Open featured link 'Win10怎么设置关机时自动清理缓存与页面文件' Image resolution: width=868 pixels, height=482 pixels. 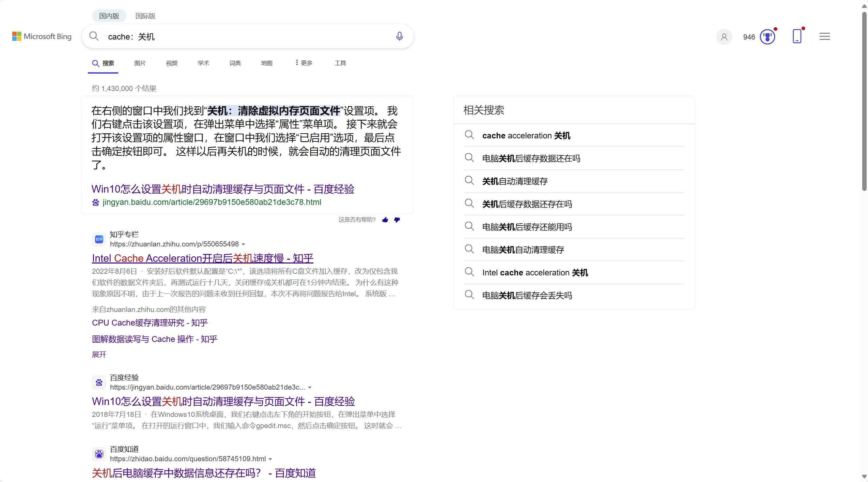click(223, 189)
